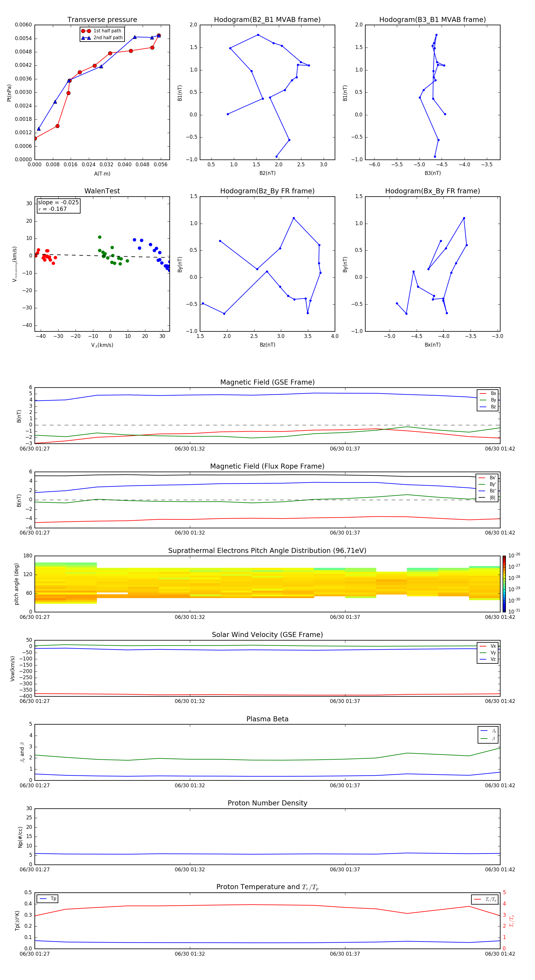The height and width of the screenshot is (980, 535).
Task: Click 'Magnetic Field (GSE Frame)' title
Action: pyautogui.click(x=267, y=382)
